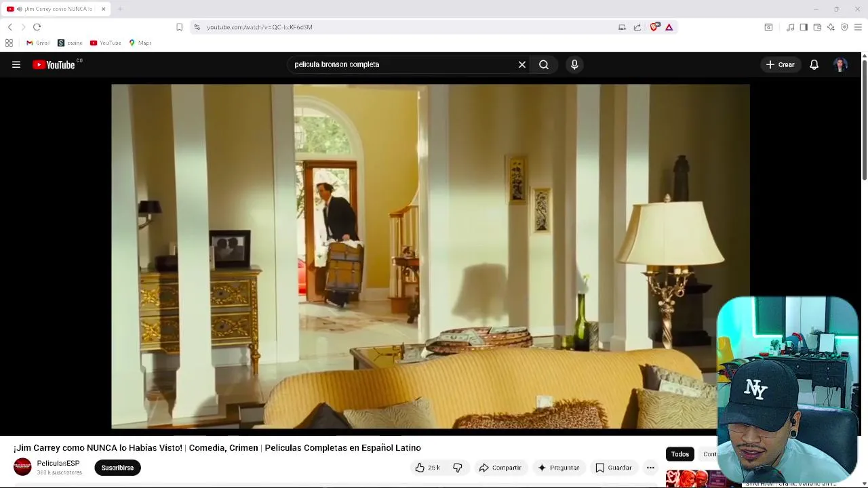Open site settings icon in address bar
Viewport: 868px width, 488px height.
(197, 27)
